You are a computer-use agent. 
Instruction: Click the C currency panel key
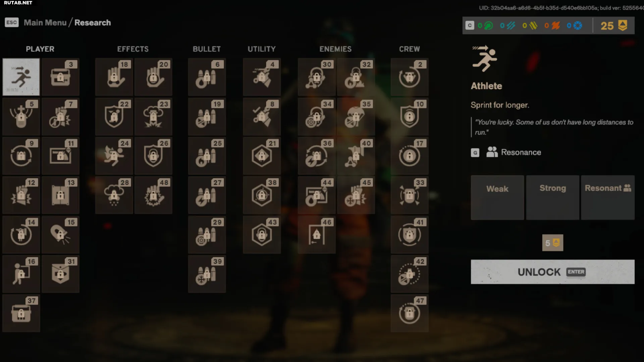[470, 25]
